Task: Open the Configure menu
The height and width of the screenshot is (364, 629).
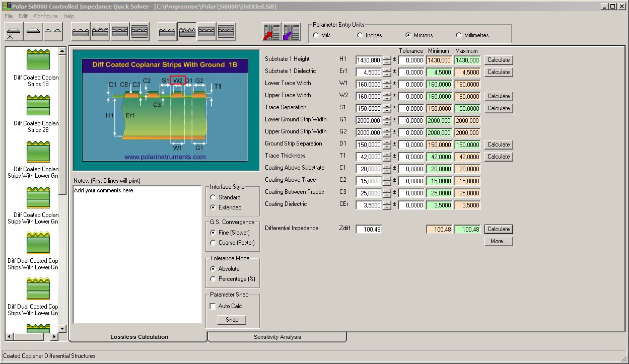Action: click(46, 16)
